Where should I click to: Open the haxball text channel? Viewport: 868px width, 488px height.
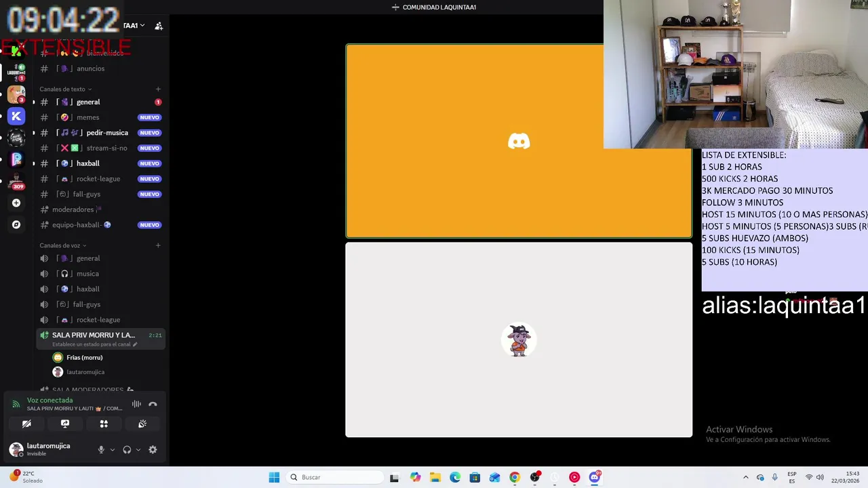click(100, 163)
